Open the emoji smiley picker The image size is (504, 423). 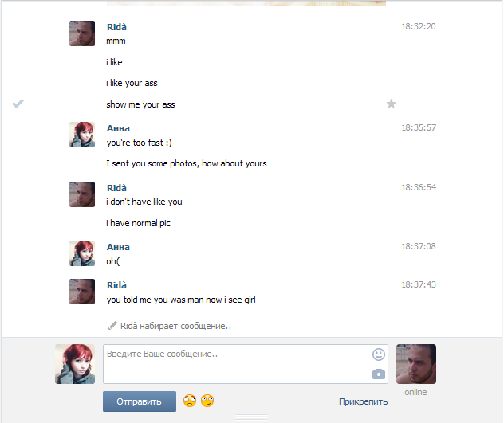click(x=378, y=354)
